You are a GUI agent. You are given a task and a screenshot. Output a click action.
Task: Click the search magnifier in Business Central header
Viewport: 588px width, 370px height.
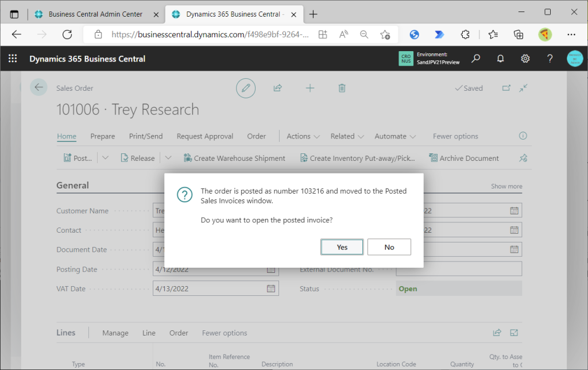(475, 59)
